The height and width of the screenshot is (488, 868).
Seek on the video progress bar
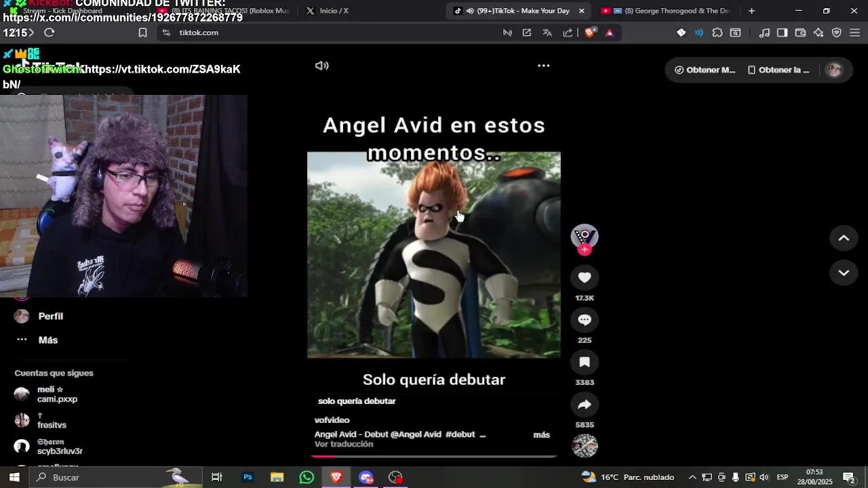[434, 456]
